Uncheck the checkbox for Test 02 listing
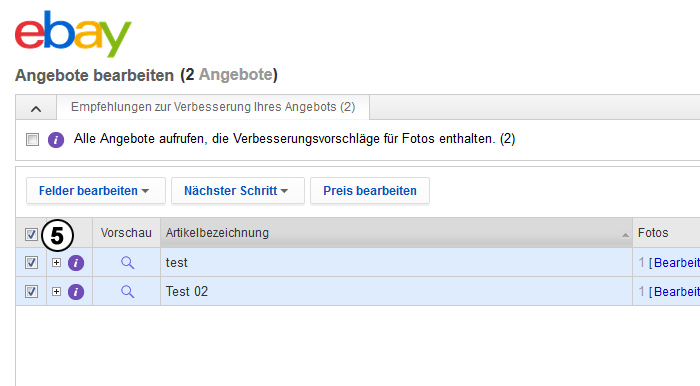700x386 pixels. click(x=31, y=291)
